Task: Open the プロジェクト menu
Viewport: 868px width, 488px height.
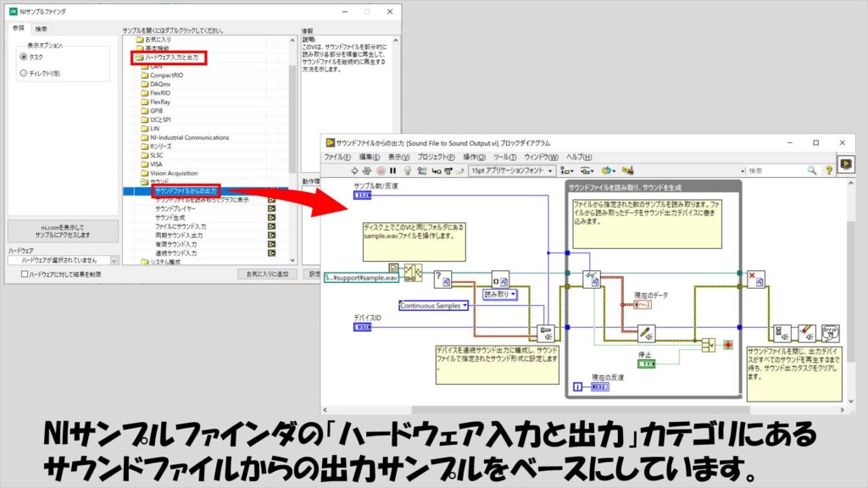Action: click(436, 158)
